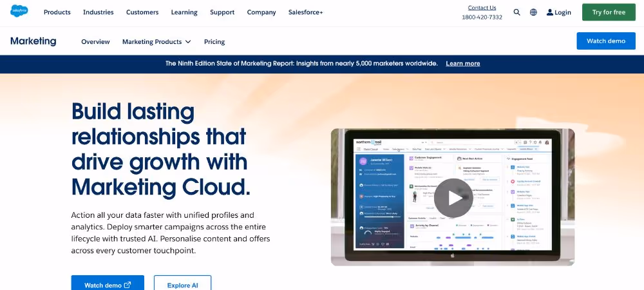Open the Products menu

[57, 12]
